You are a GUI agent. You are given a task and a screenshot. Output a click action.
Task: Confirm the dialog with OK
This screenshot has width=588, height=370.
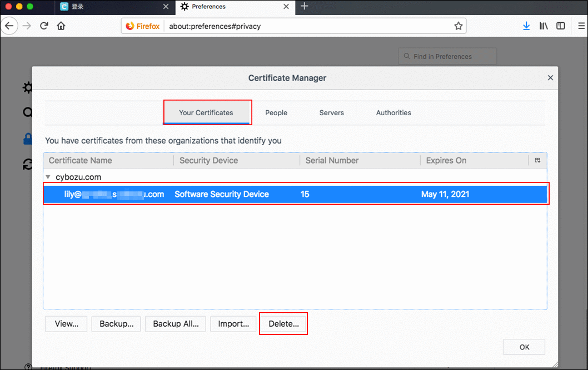point(524,347)
